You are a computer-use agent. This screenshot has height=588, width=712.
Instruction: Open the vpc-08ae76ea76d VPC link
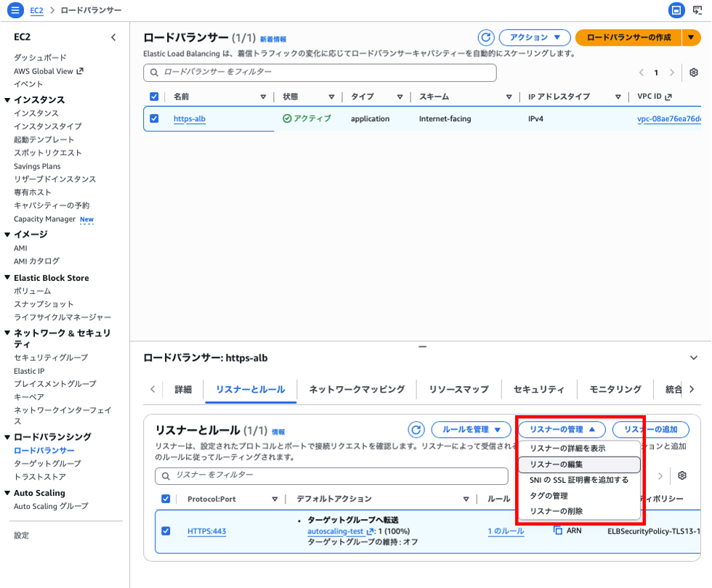[669, 119]
